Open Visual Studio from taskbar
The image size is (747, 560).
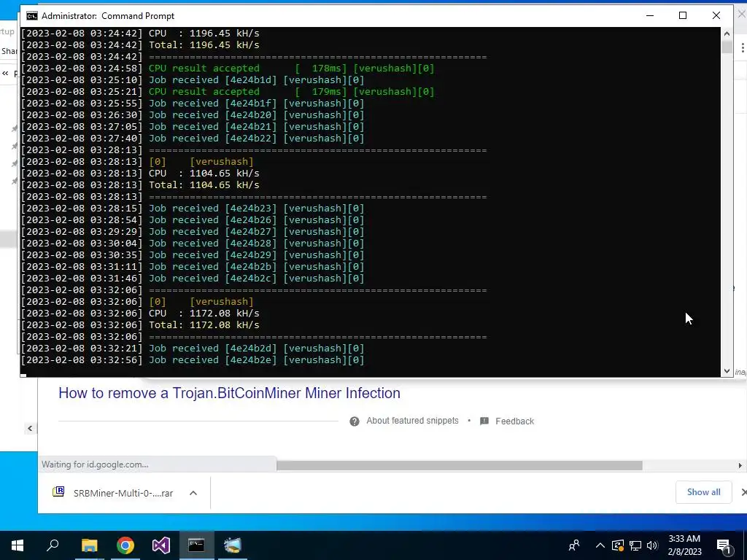pos(161,545)
